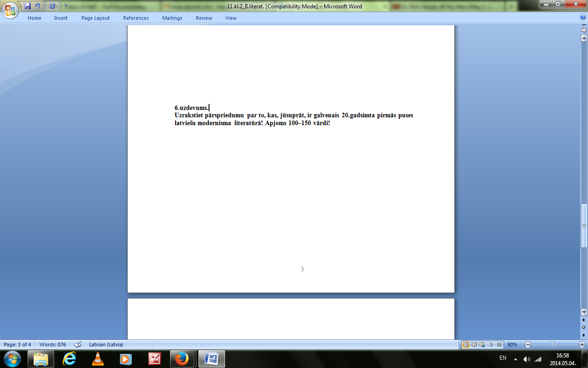Undo the last action
588x368 pixels.
(x=37, y=6)
